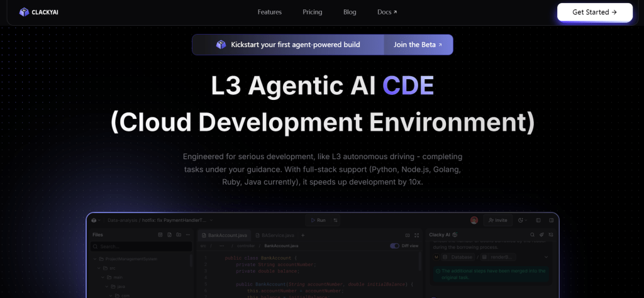Click the 'private String accountNumber' code line
This screenshot has width=644, height=298.
pyautogui.click(x=276, y=264)
